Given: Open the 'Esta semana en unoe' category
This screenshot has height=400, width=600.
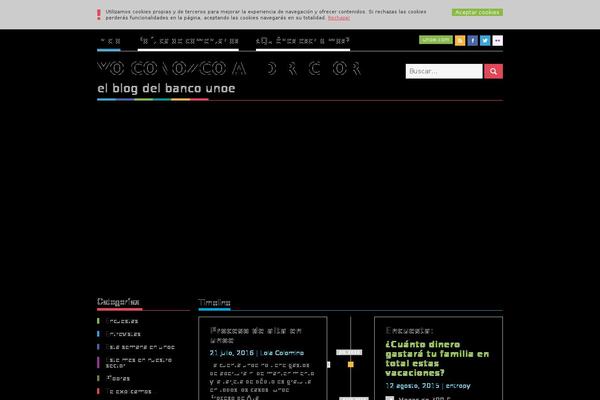Looking at the screenshot, I should (x=140, y=347).
